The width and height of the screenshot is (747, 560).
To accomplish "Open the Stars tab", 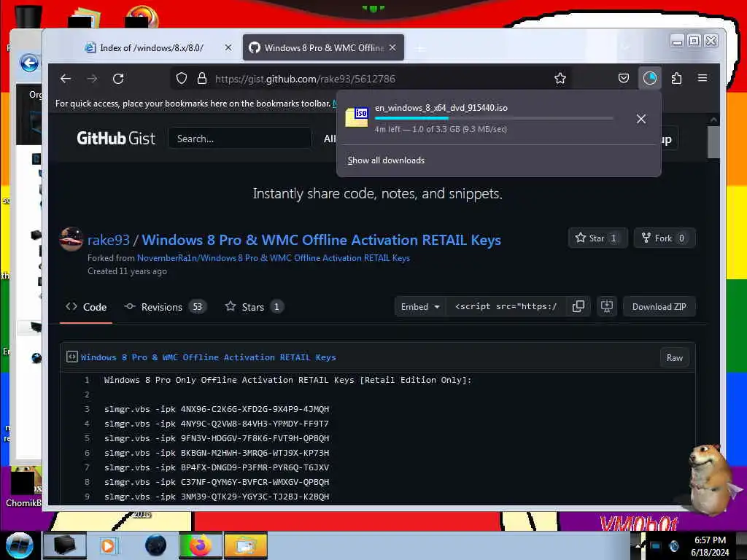I will click(255, 307).
